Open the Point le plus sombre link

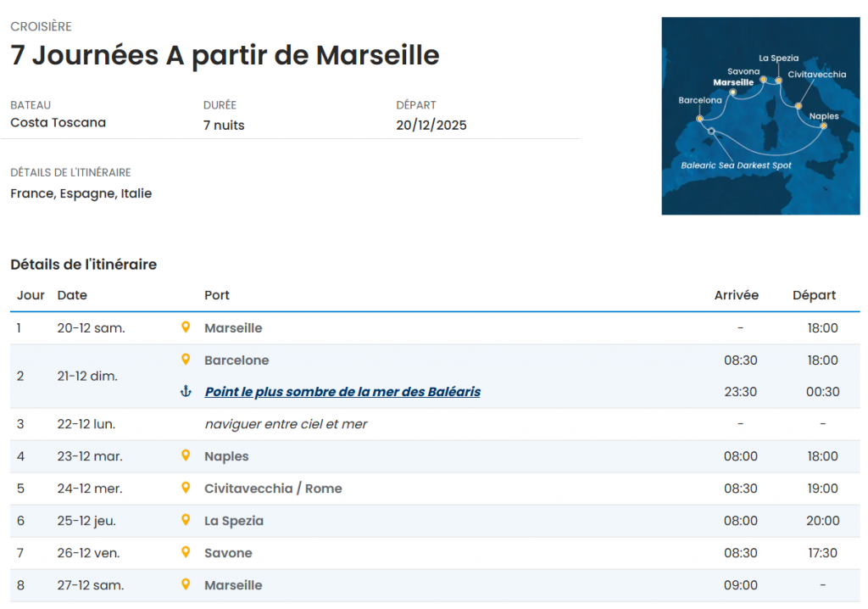342,392
